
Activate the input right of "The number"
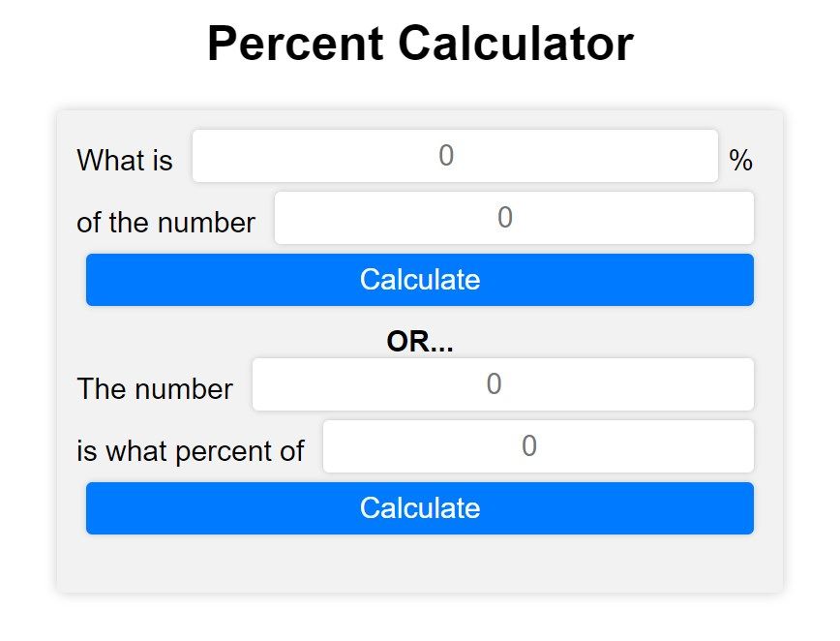pyautogui.click(x=502, y=384)
